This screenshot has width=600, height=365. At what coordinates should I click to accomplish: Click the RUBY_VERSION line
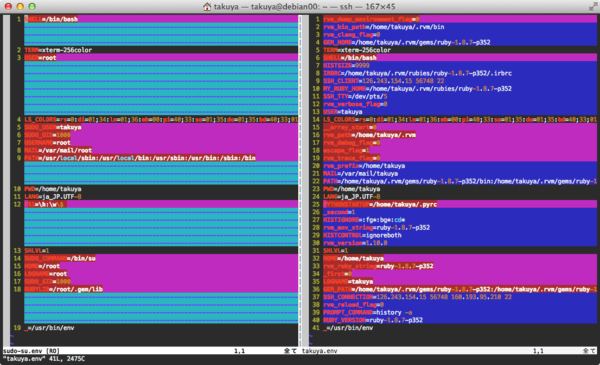(373, 320)
